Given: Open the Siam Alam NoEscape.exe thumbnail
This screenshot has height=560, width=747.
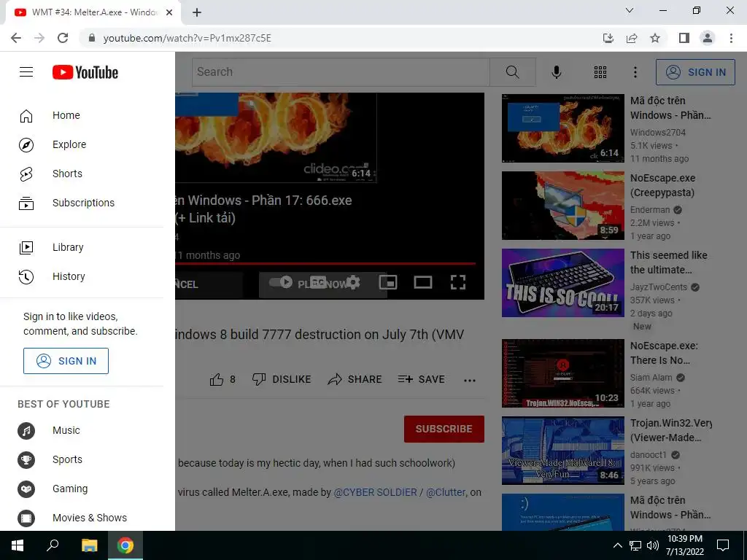Looking at the screenshot, I should tap(562, 373).
